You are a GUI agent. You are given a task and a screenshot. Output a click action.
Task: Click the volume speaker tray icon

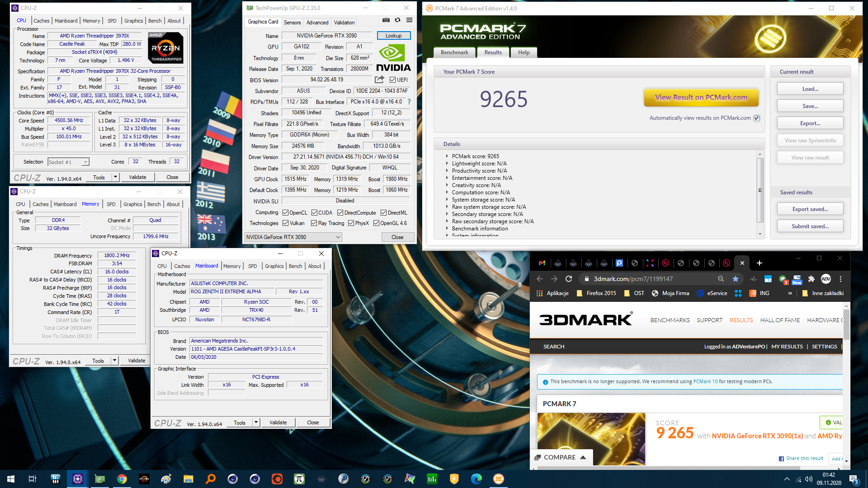tap(809, 479)
